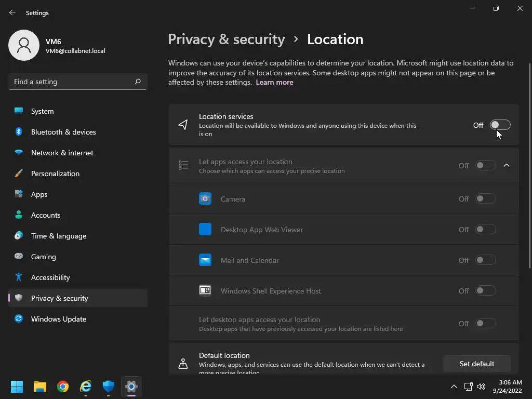Screen dimensions: 532x399
Task: Click the Camera app icon
Action: tap(205, 199)
